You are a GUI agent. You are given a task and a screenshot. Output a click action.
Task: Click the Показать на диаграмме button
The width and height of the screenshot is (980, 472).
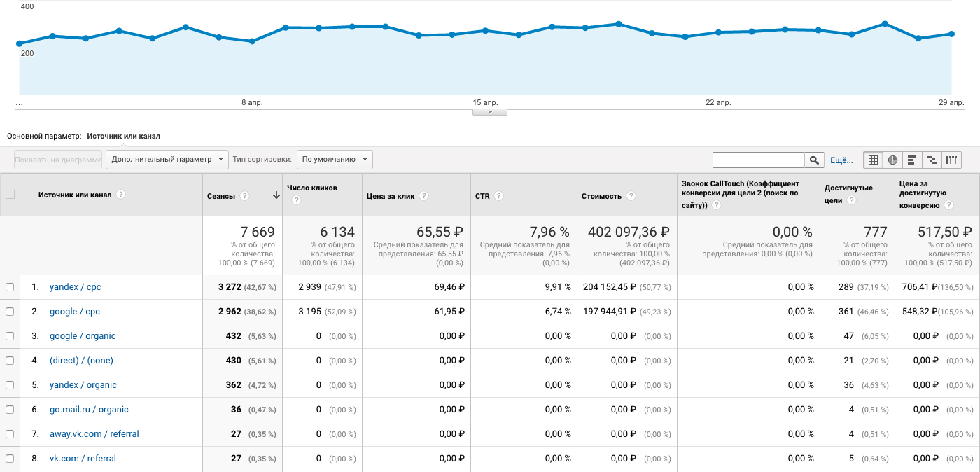[x=58, y=160]
